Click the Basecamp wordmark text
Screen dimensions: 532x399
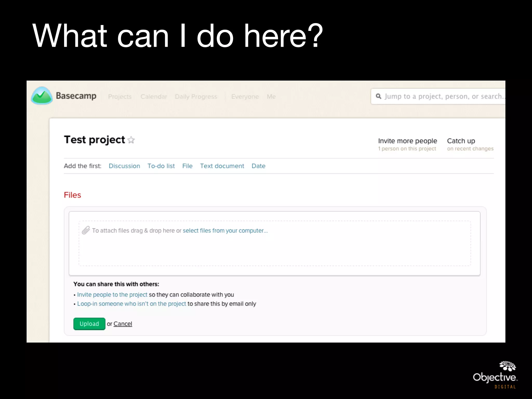[x=76, y=96]
